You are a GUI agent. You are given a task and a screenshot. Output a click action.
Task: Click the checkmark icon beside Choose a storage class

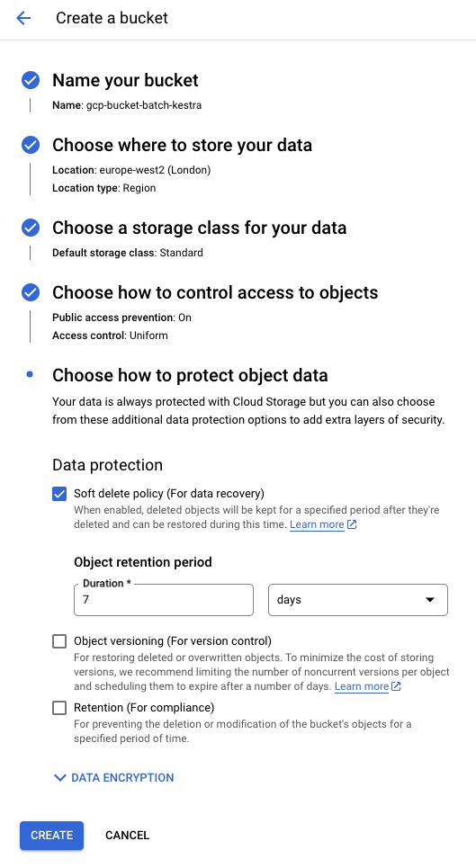pos(31,228)
